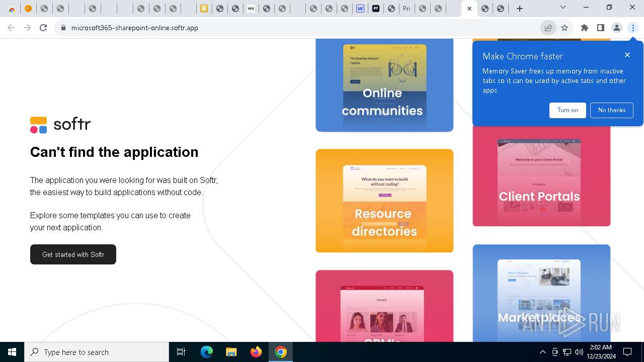Expand the tab search chevron
This screenshot has height=362, width=644.
pyautogui.click(x=563, y=8)
